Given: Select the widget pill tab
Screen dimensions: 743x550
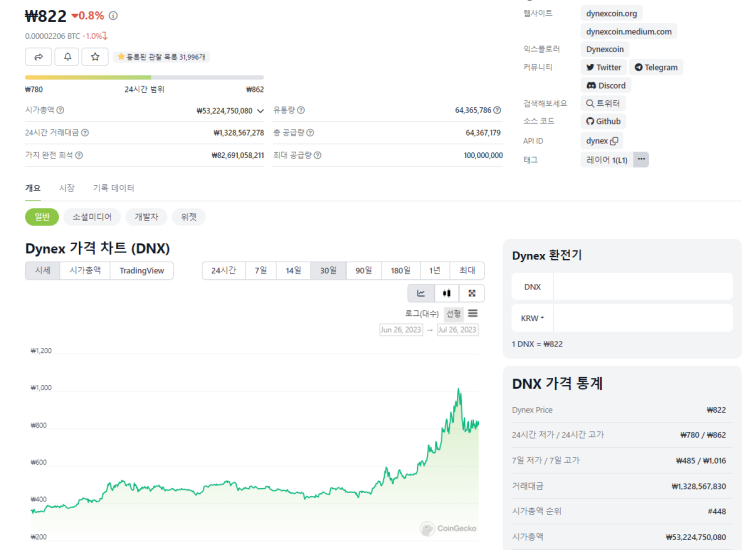Looking at the screenshot, I should [189, 217].
